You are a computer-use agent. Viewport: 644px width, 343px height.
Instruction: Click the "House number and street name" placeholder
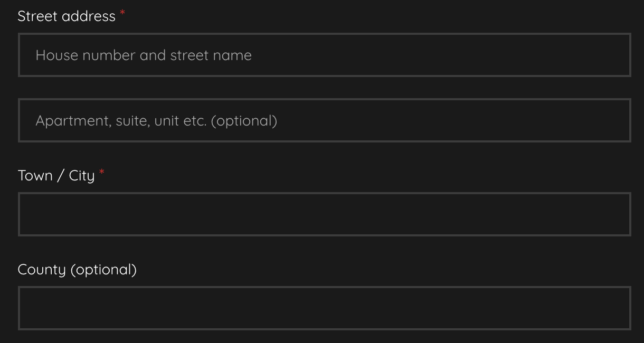(x=144, y=55)
